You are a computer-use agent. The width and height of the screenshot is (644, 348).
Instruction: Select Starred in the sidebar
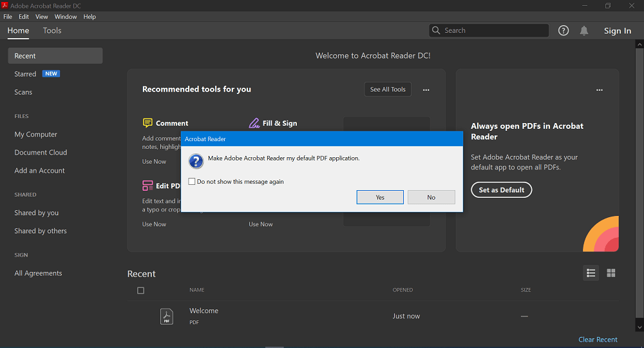(x=25, y=74)
